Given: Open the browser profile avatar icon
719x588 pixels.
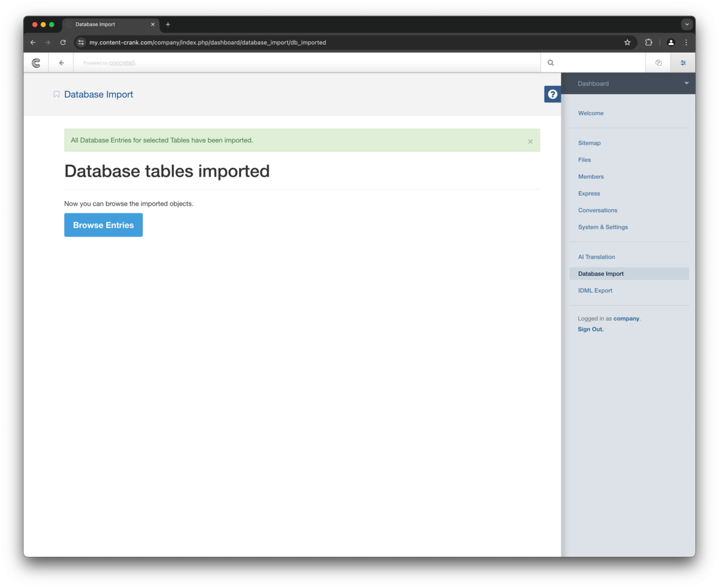Looking at the screenshot, I should (x=671, y=43).
